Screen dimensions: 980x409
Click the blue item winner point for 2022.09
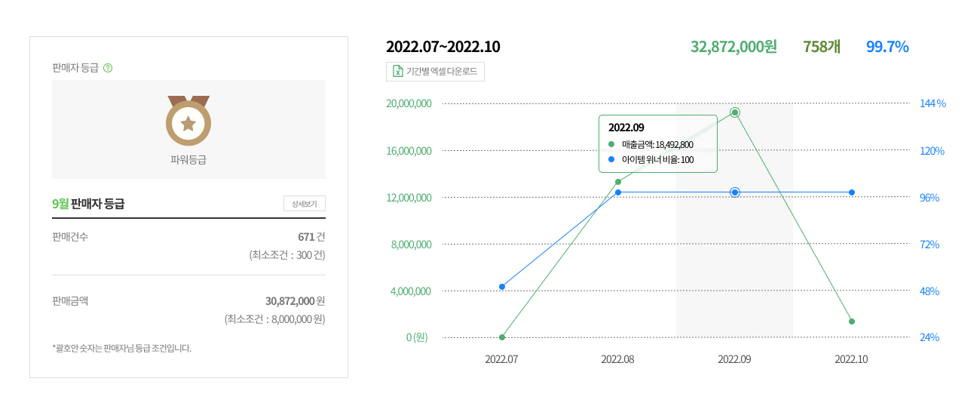tap(735, 192)
